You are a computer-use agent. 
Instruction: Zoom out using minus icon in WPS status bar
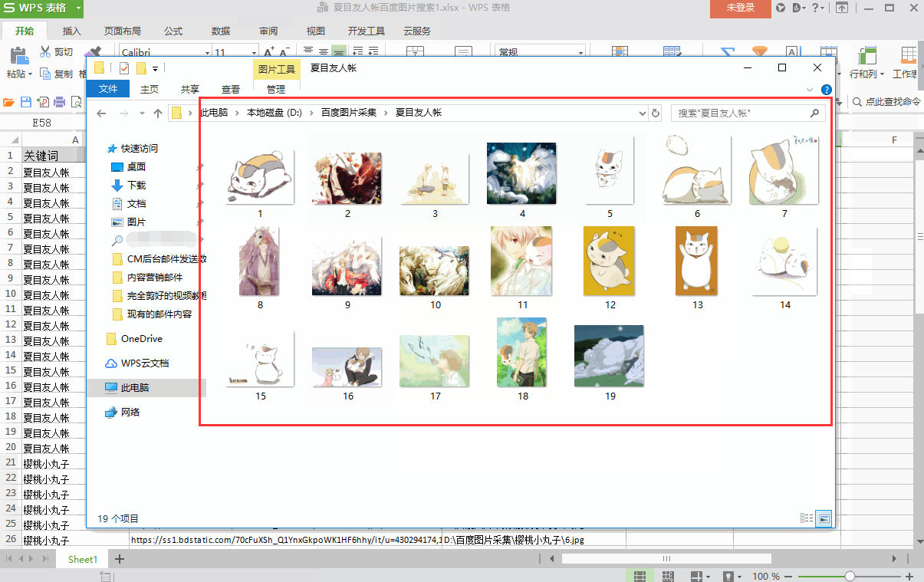[790, 576]
